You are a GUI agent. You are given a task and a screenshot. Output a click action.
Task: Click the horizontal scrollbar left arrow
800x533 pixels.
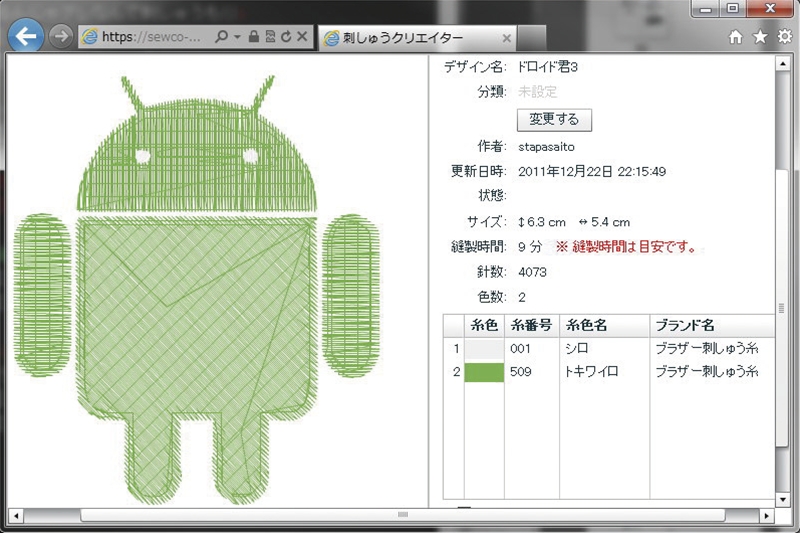[x=16, y=516]
